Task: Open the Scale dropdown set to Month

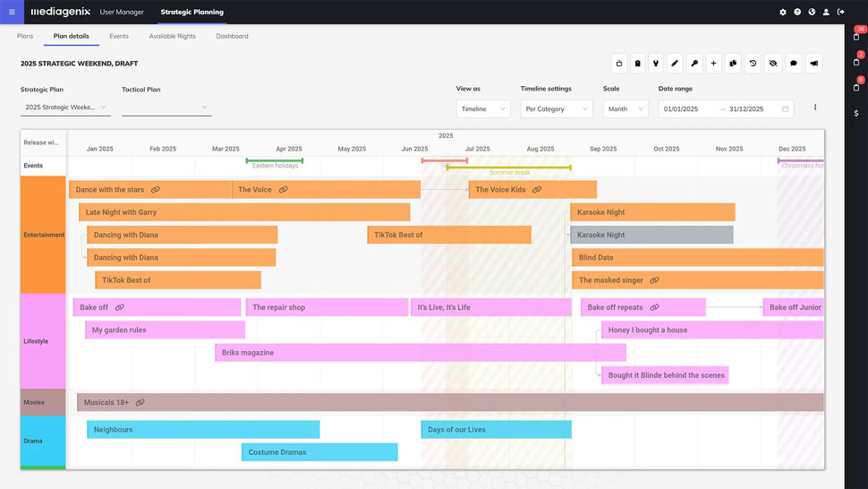Action: coord(625,109)
